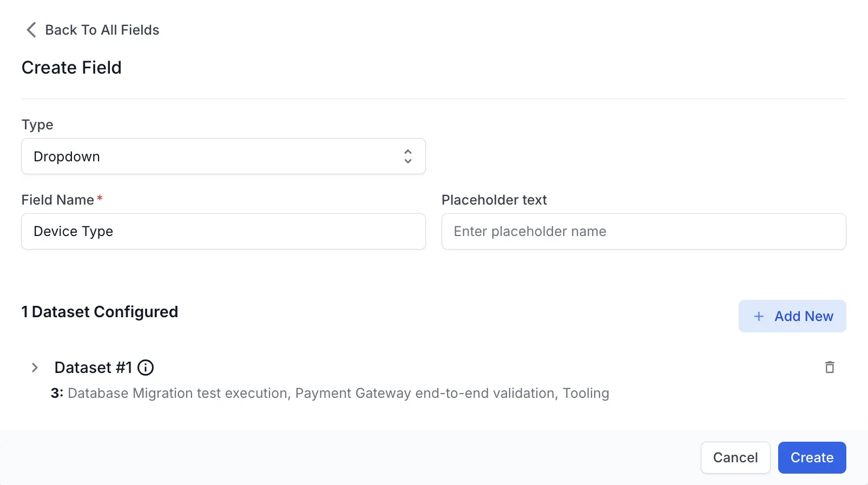The image size is (868, 485).
Task: Click the Field Name label
Action: point(58,200)
